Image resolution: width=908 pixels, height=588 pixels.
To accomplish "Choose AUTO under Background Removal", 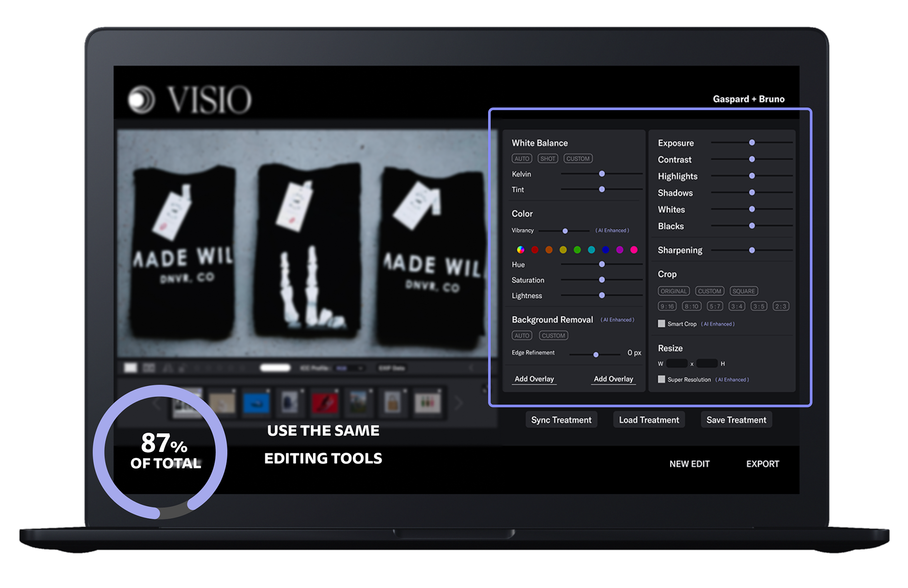I will tap(522, 336).
